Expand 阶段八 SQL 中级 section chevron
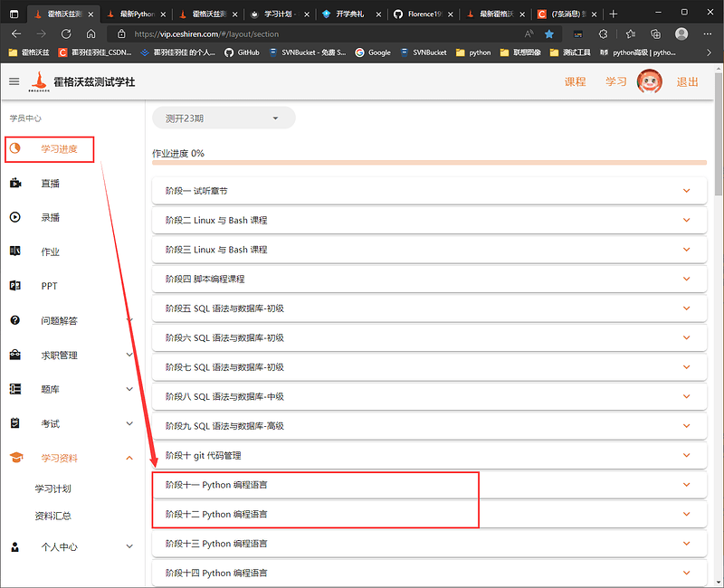 [687, 396]
